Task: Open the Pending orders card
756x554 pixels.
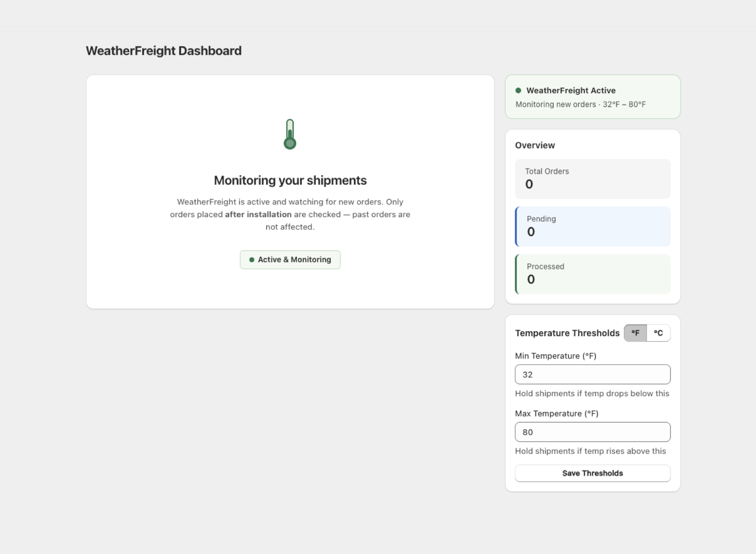Action: (x=593, y=226)
